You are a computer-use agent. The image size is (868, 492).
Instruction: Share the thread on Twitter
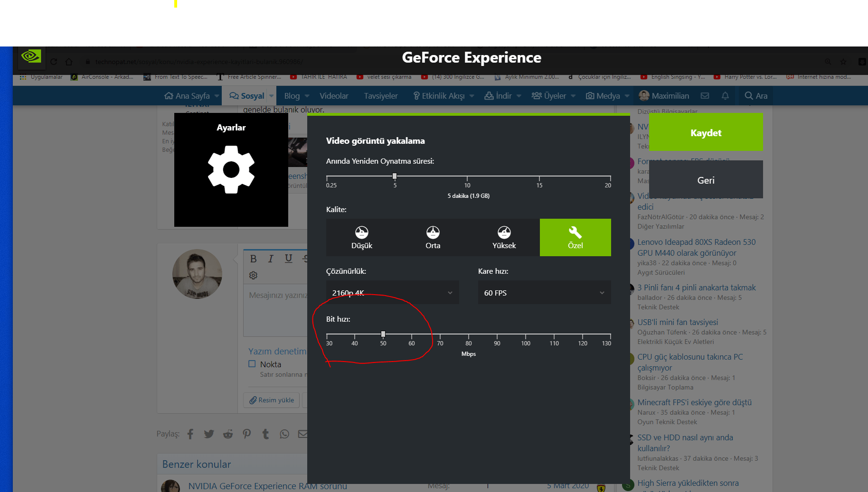(209, 434)
